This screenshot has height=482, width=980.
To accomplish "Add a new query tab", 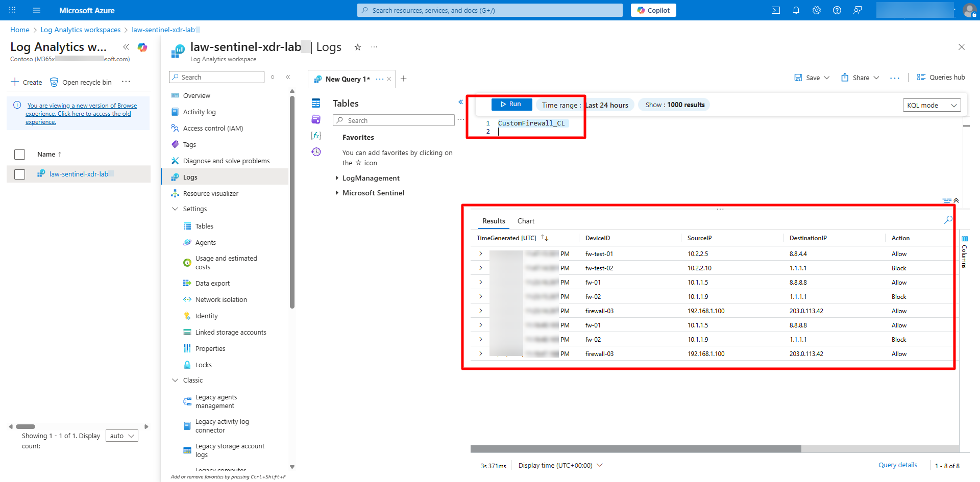I will pos(403,79).
